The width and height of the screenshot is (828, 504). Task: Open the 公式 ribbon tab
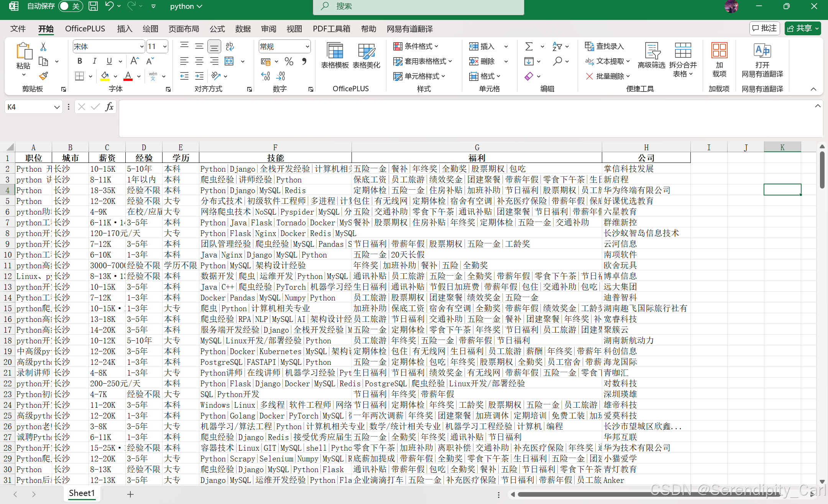tap(217, 29)
